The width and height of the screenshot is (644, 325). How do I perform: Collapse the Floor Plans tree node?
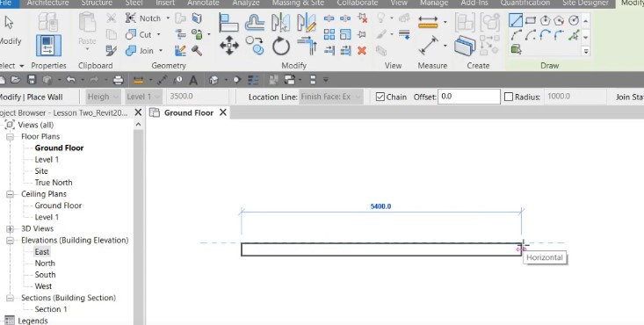coord(11,137)
